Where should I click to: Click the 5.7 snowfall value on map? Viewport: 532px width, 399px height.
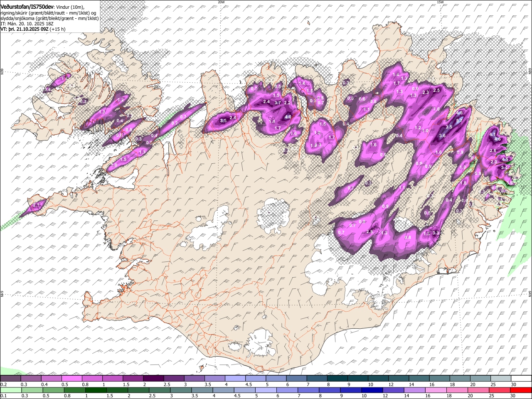pos(459,121)
